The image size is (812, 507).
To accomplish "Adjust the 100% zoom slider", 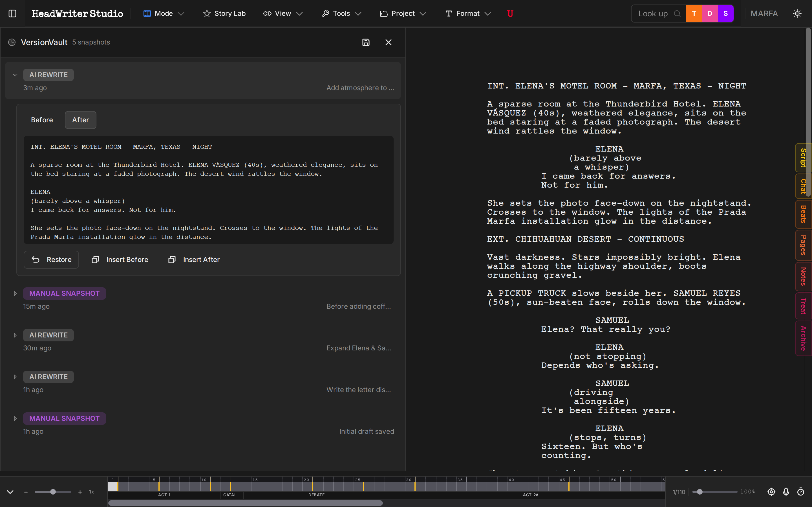I will [x=700, y=492].
